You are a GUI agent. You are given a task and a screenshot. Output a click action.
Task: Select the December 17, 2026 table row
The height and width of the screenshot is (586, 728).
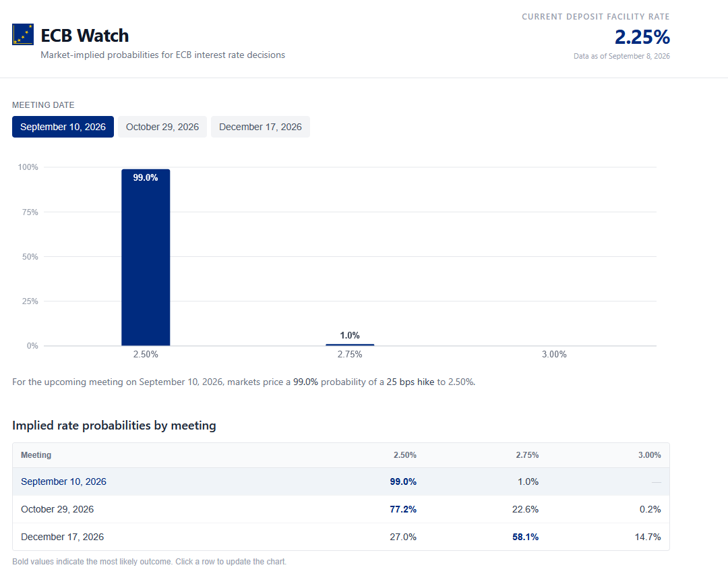point(341,537)
